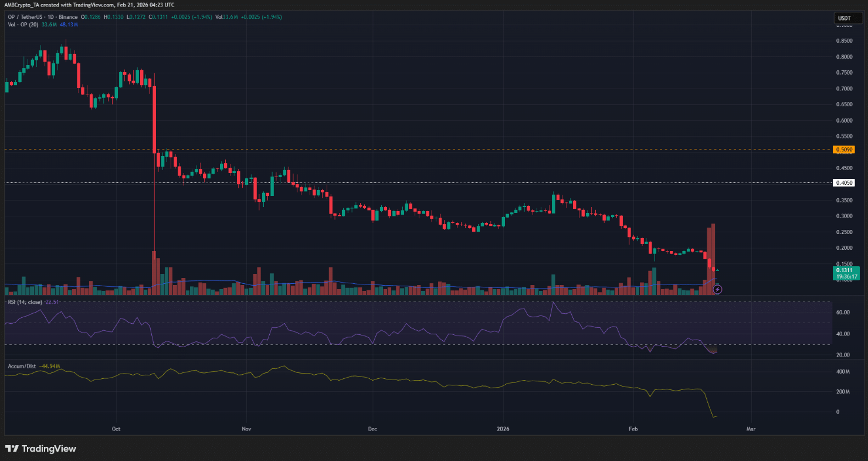Select the Vol · OP (20) indicator legend
Image resolution: width=868 pixels, height=461 pixels.
pos(23,25)
